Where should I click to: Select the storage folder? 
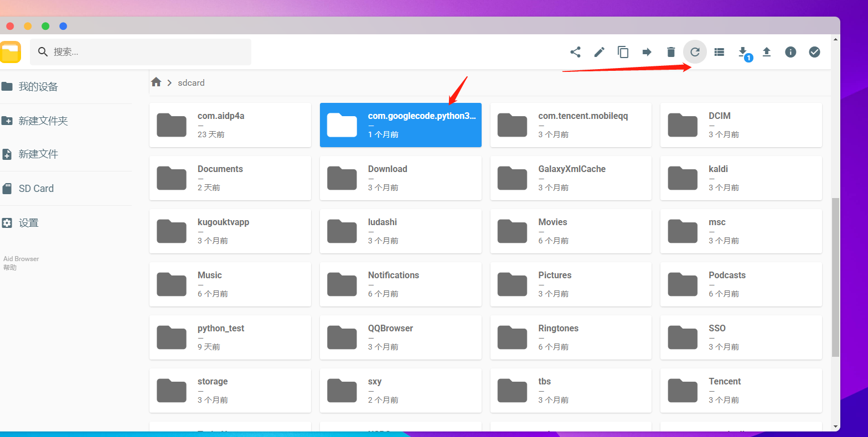(x=230, y=391)
